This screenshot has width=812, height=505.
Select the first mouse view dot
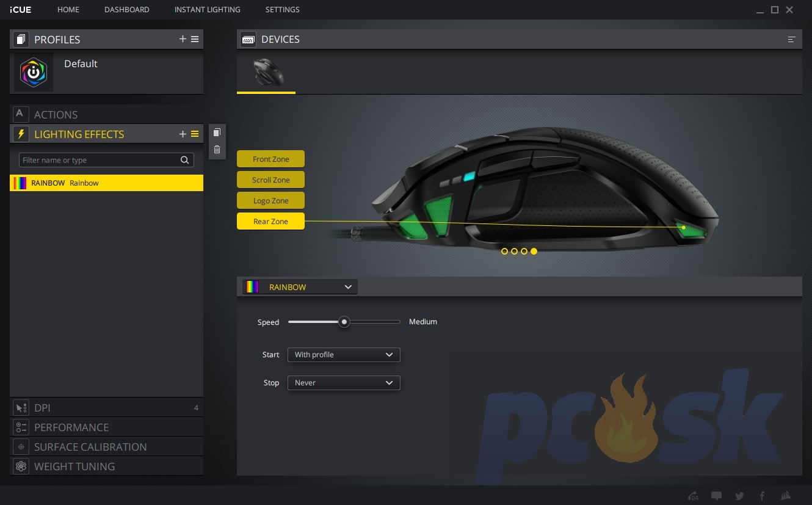click(504, 251)
